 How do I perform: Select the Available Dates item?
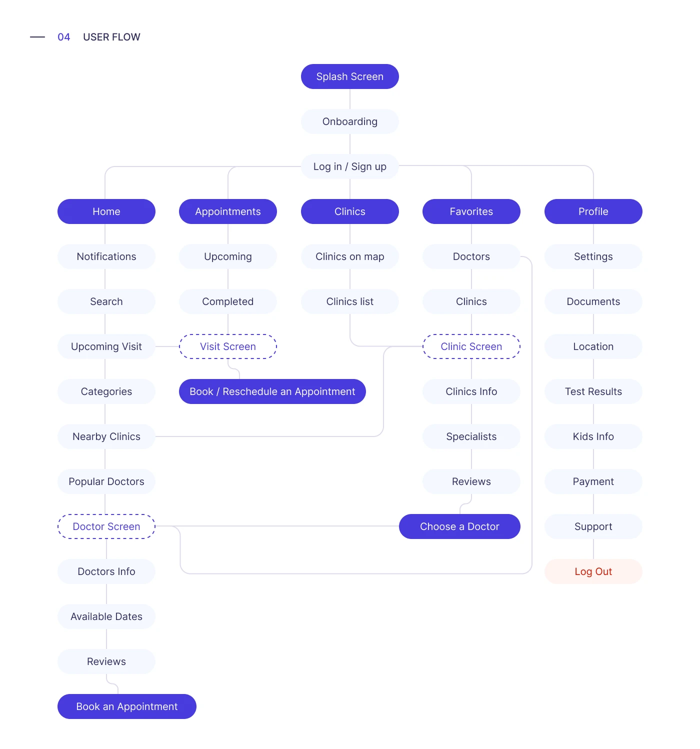[x=106, y=616]
